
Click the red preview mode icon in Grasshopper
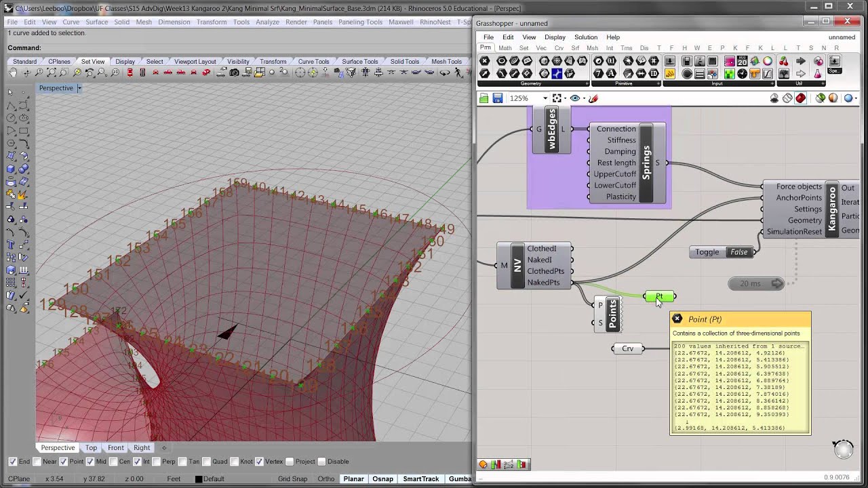[800, 98]
